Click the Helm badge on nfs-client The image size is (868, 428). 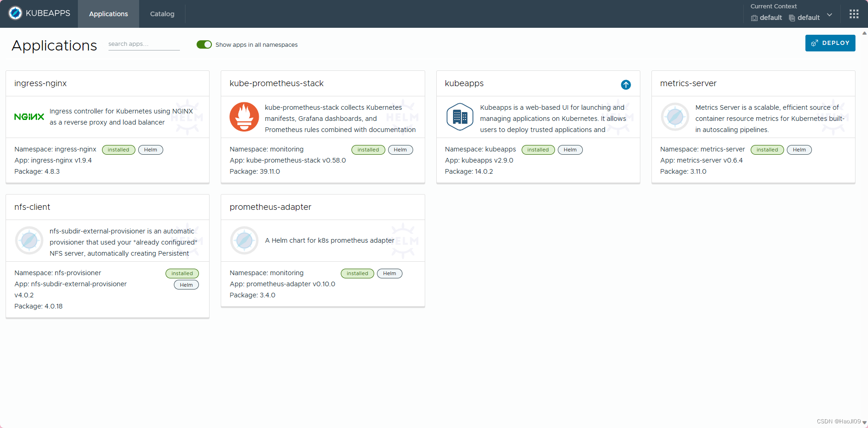pos(186,285)
